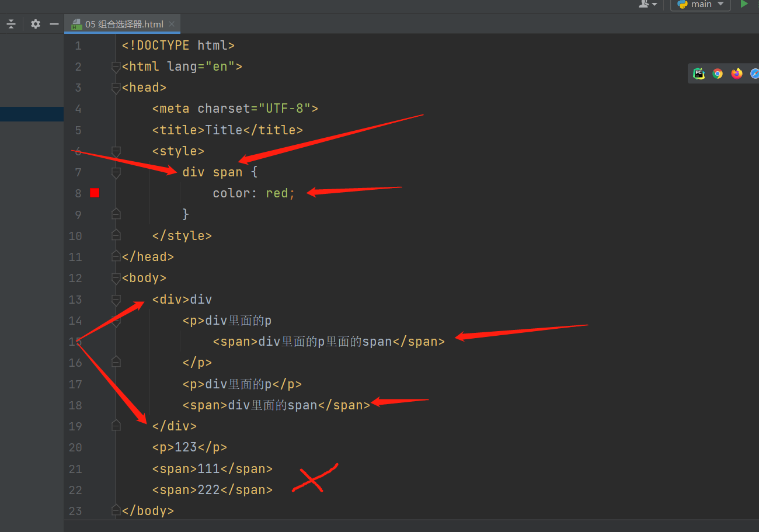Click the closing style fold marker on line 10
This screenshot has height=532, width=759.
(116, 235)
